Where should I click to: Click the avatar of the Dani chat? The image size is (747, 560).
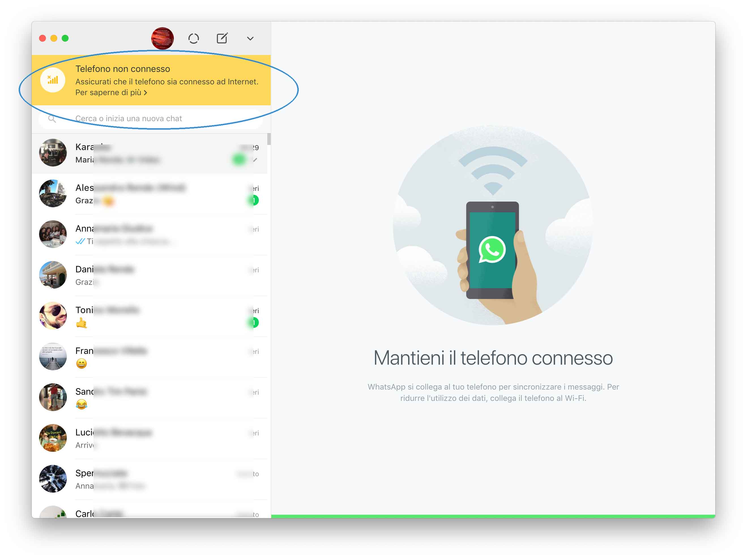pyautogui.click(x=53, y=275)
